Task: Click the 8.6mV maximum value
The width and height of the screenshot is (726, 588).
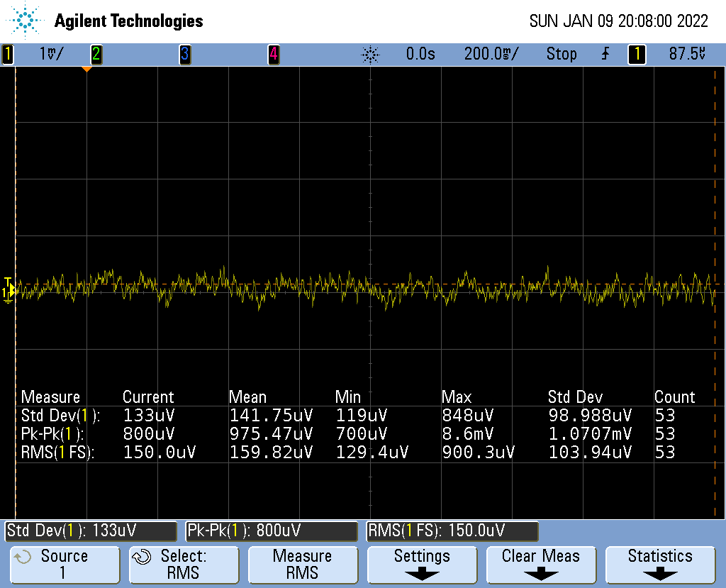Action: click(468, 433)
